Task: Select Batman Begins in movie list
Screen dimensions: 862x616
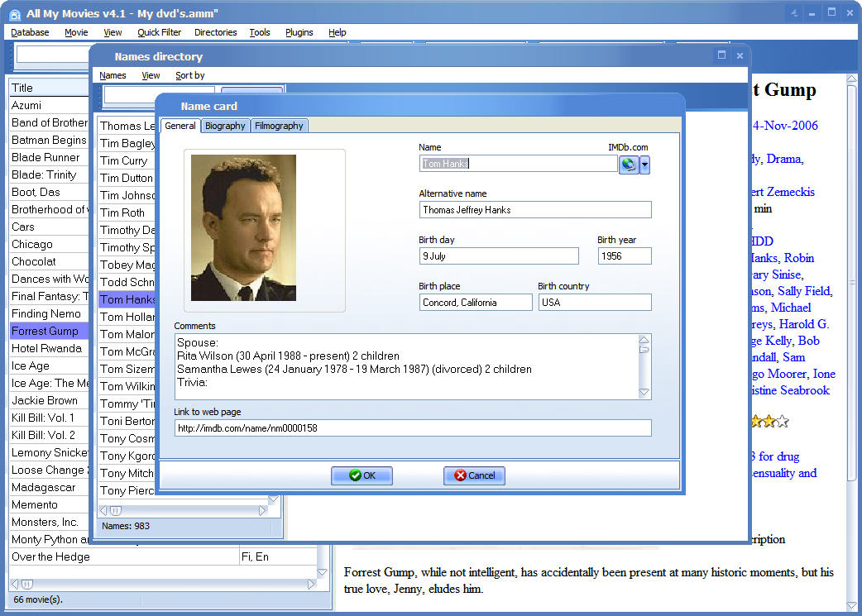Action: coord(49,140)
